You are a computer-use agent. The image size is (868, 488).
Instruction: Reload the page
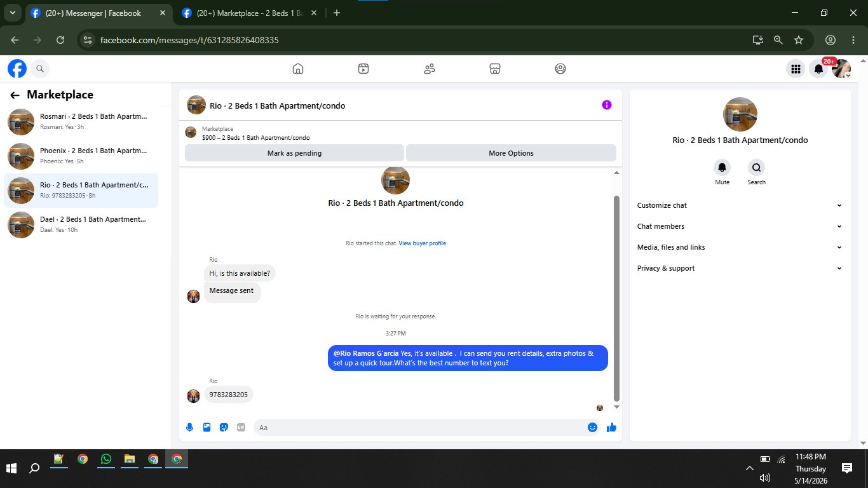click(60, 40)
